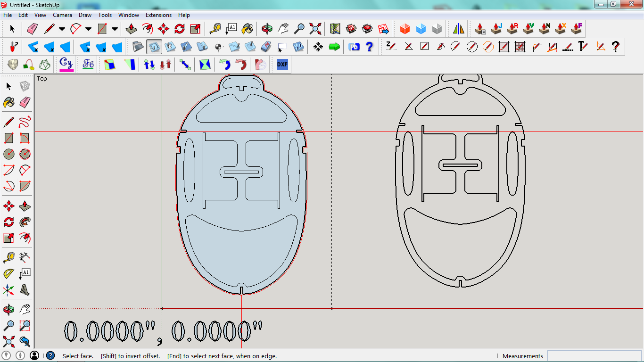This screenshot has height=362, width=644.
Task: Expand the Rectangle shape tool dropdown
Action: pos(115,29)
